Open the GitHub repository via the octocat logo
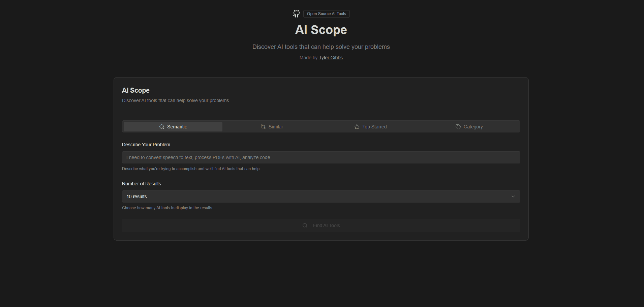The width and height of the screenshot is (644, 307). [296, 13]
